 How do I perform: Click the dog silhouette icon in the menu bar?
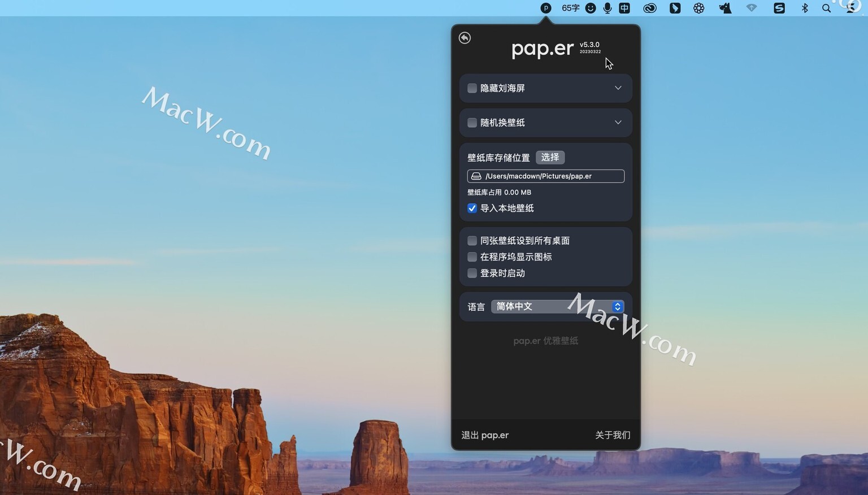725,8
